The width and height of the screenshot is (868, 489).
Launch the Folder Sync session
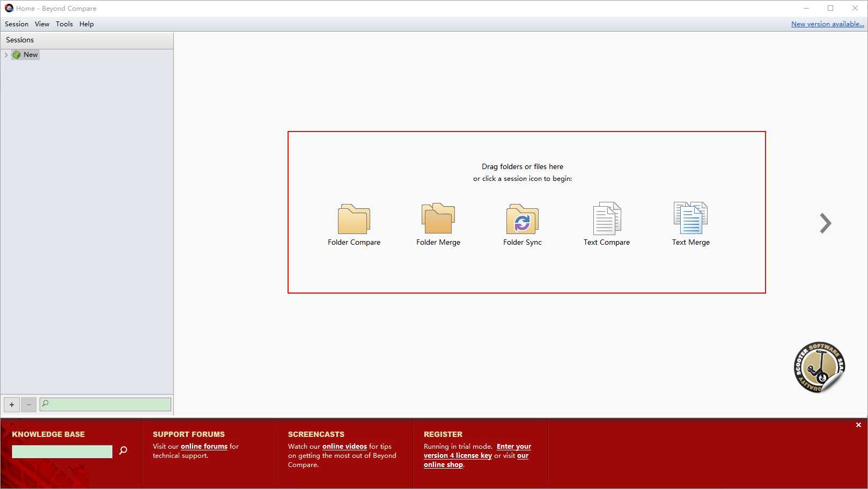point(523,224)
